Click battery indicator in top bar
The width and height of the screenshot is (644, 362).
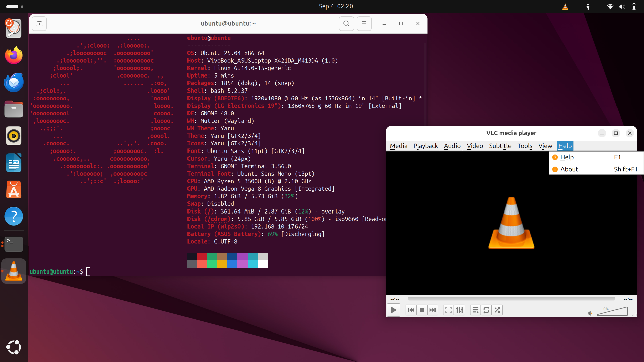(x=634, y=6)
